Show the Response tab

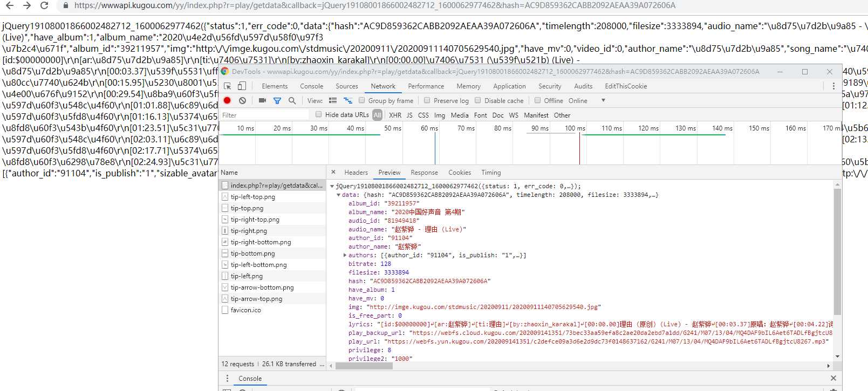(425, 173)
